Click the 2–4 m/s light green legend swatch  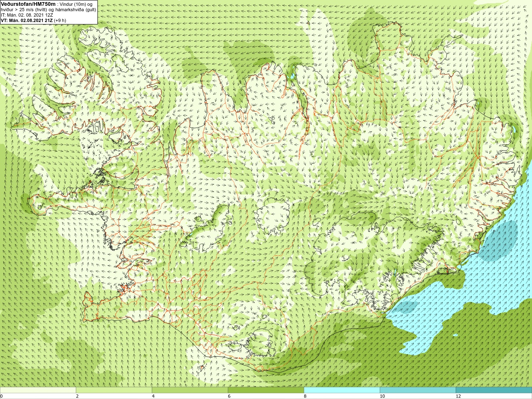[114, 390]
